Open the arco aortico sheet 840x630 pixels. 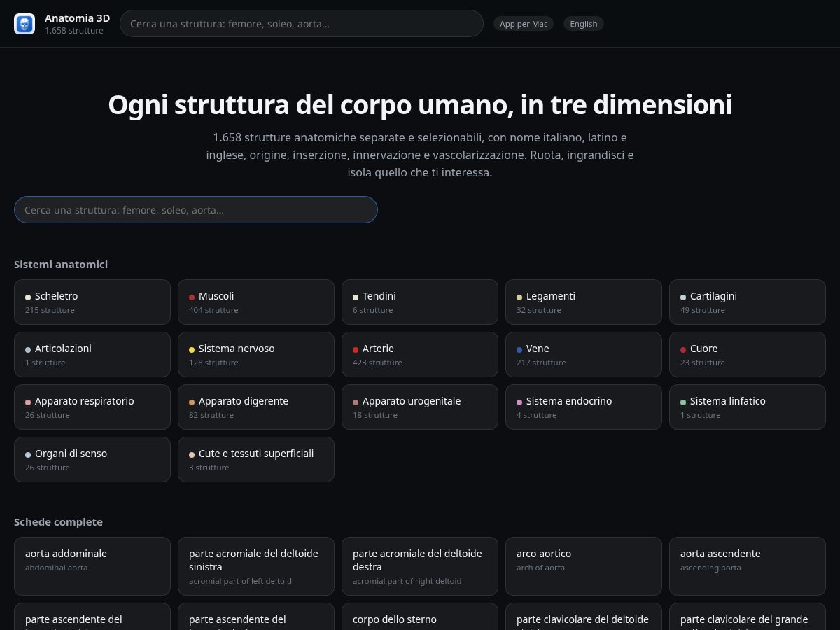click(x=584, y=566)
